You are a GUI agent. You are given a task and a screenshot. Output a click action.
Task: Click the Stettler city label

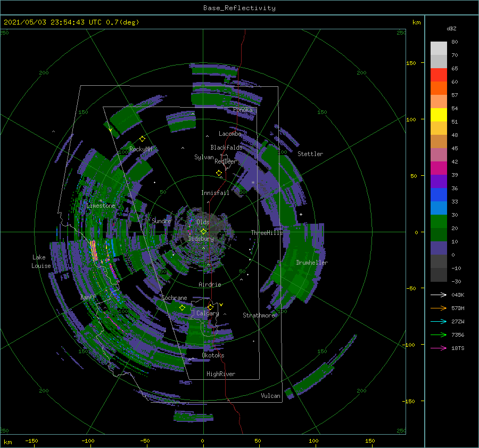[310, 154]
